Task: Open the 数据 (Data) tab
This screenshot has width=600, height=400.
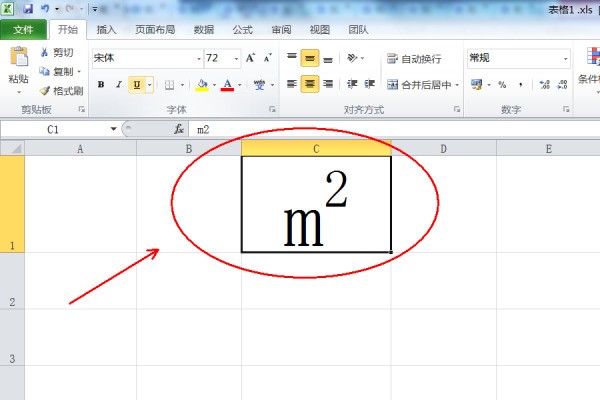Action: coord(204,29)
